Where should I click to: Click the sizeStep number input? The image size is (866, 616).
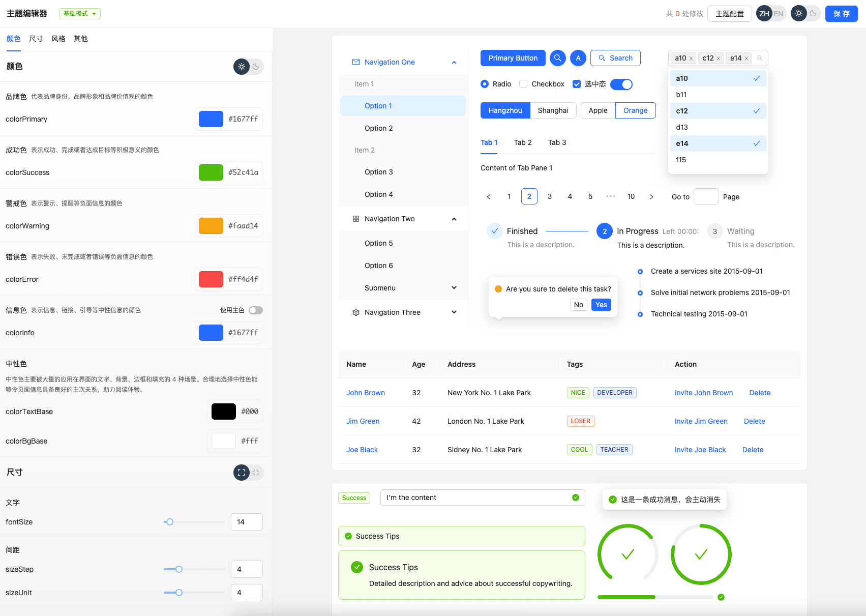pyautogui.click(x=247, y=569)
